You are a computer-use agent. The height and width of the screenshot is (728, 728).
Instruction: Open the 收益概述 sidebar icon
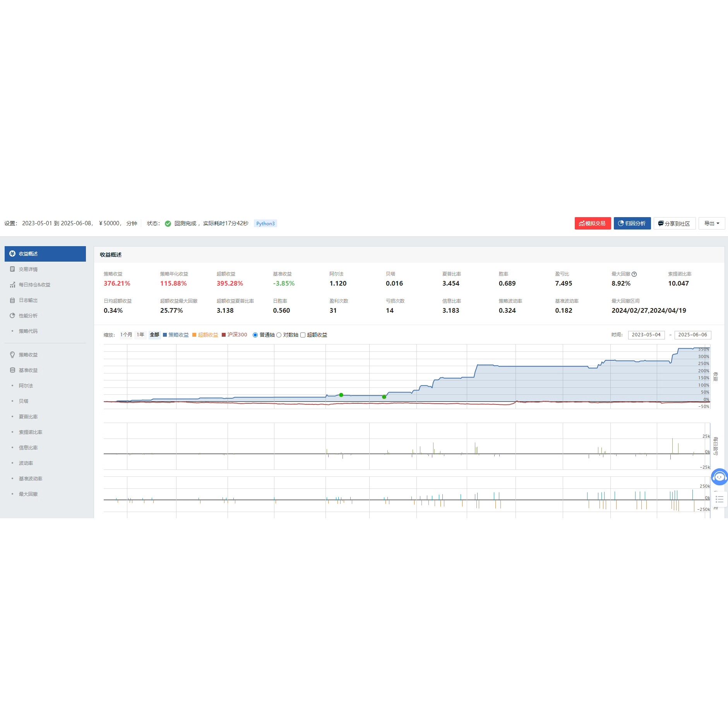point(12,254)
